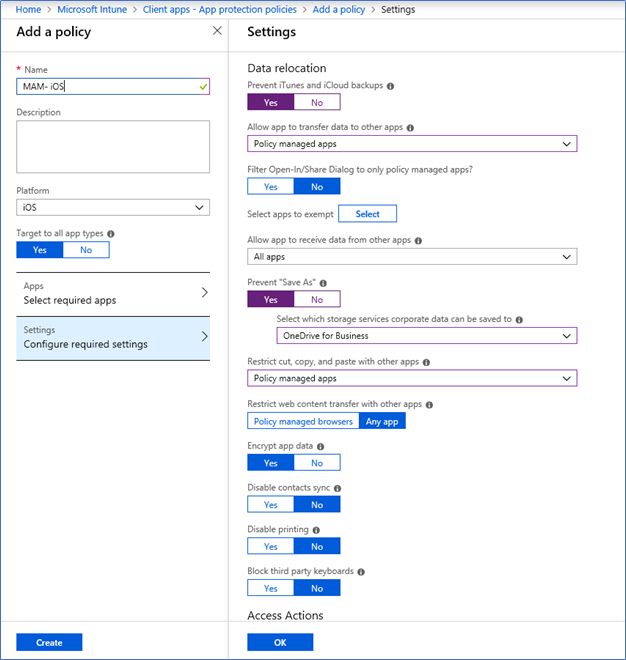The image size is (626, 660).
Task: Click the Description text box
Action: 113,147
